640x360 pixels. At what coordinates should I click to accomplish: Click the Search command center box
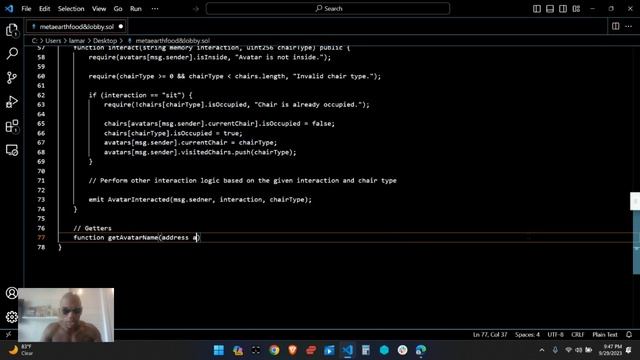pos(328,9)
